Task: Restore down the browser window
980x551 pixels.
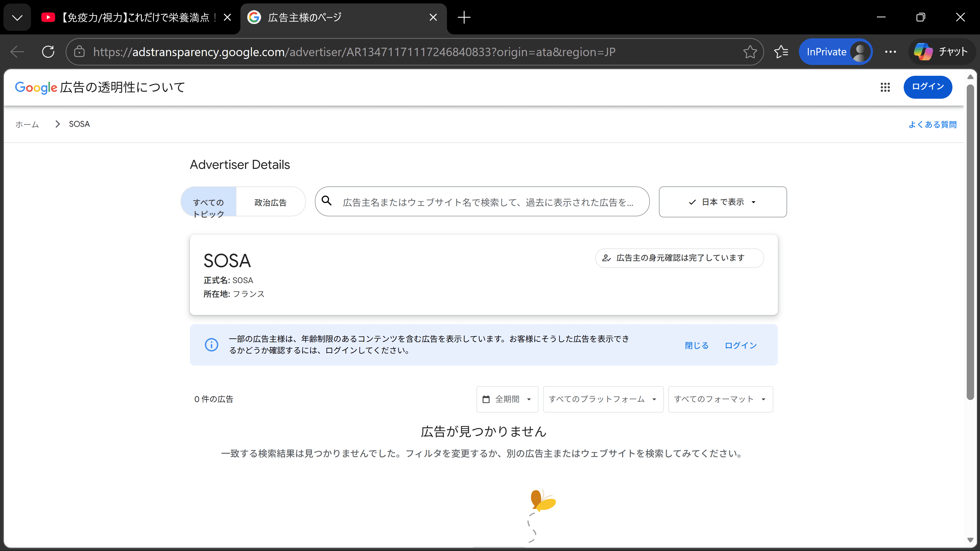Action: click(921, 18)
